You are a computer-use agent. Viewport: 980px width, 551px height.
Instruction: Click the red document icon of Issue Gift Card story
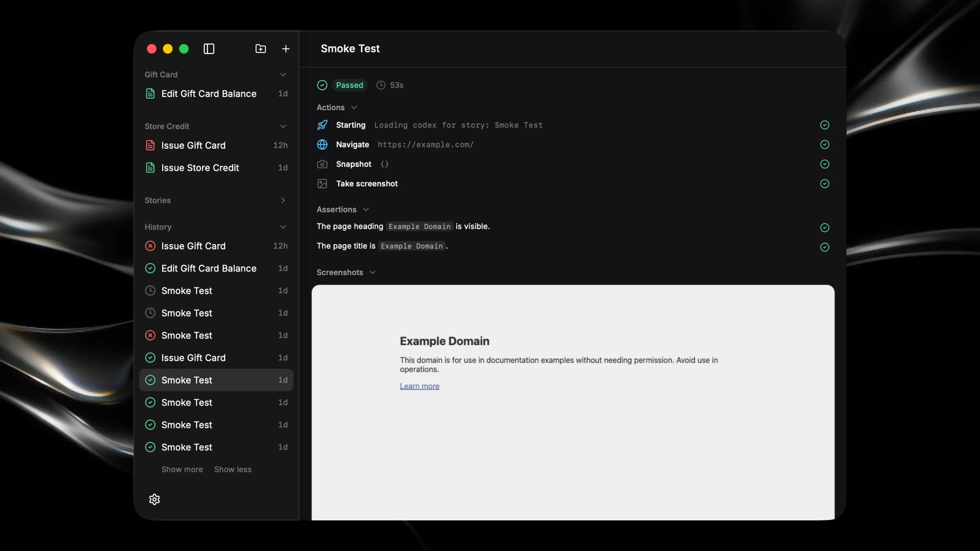click(x=150, y=145)
